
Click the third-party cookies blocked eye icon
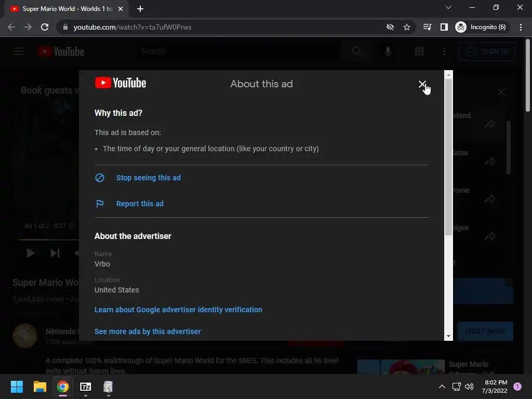click(x=390, y=27)
